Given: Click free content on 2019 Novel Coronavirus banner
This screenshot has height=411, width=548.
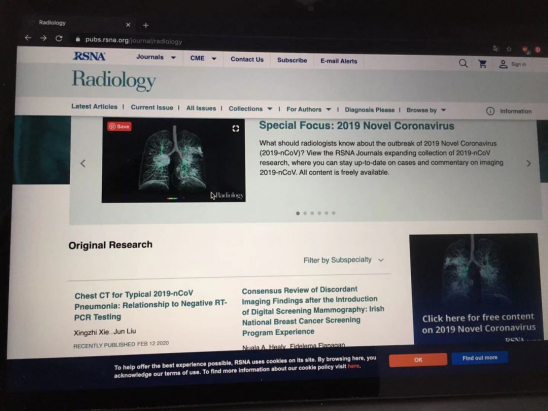Looking at the screenshot, I should coord(475,288).
